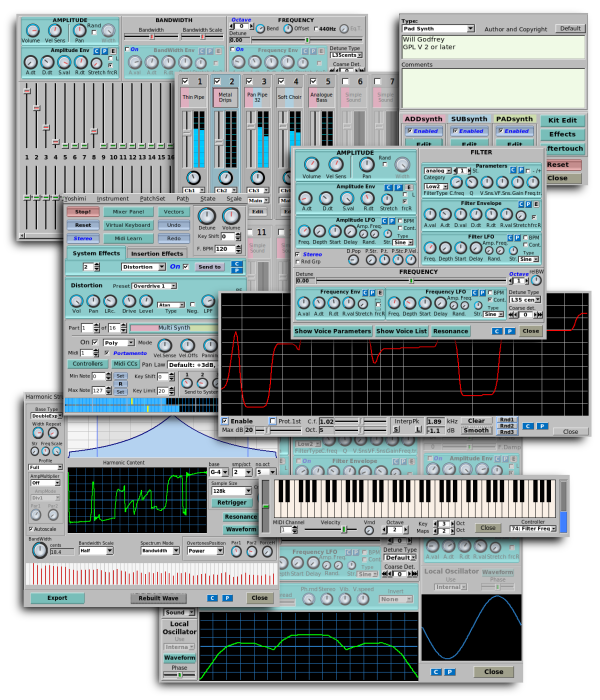This screenshot has height=700, width=600.
Task: Open the PatchSet menu
Action: coord(152,198)
